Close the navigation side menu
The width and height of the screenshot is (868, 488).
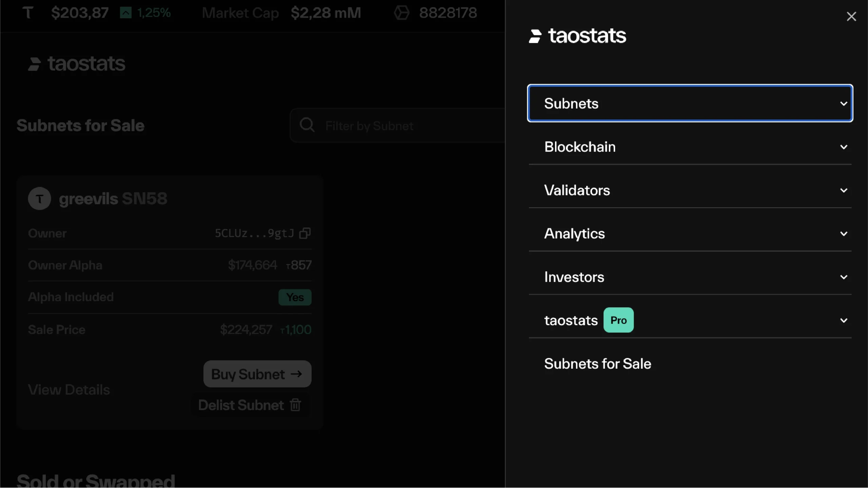[x=851, y=16]
